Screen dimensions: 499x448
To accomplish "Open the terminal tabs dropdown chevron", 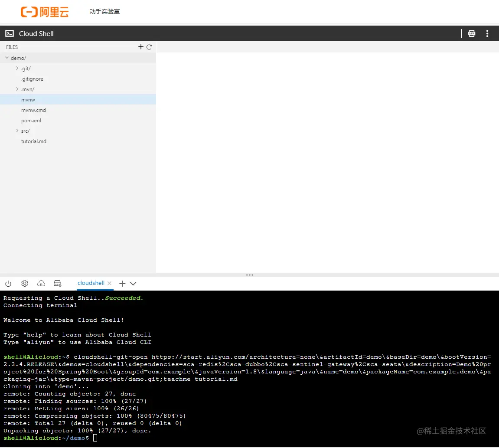I will pyautogui.click(x=133, y=283).
